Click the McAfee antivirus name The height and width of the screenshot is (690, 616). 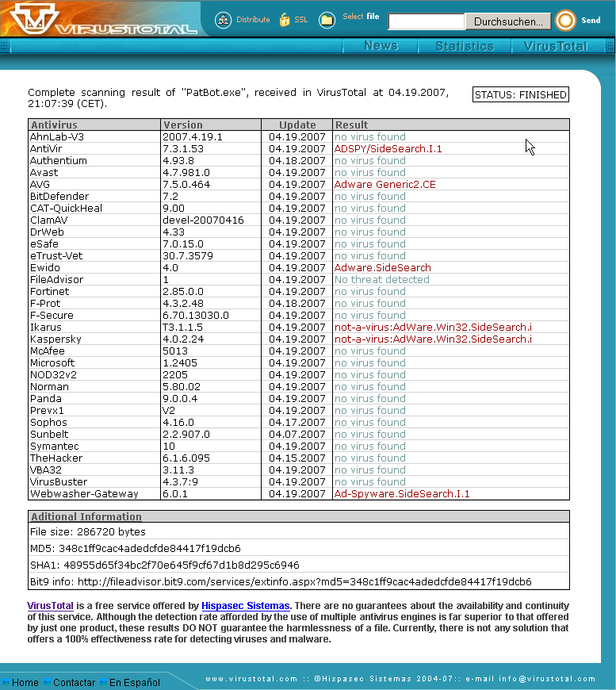click(x=47, y=351)
